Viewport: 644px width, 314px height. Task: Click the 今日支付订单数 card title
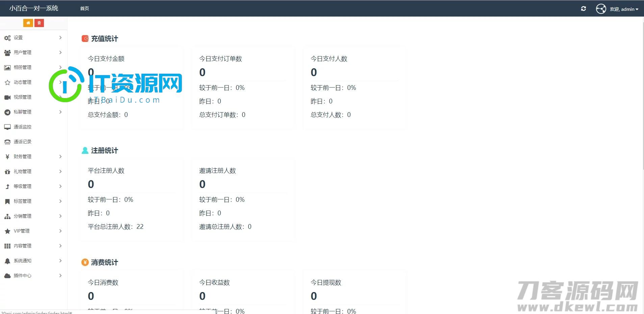(x=221, y=59)
